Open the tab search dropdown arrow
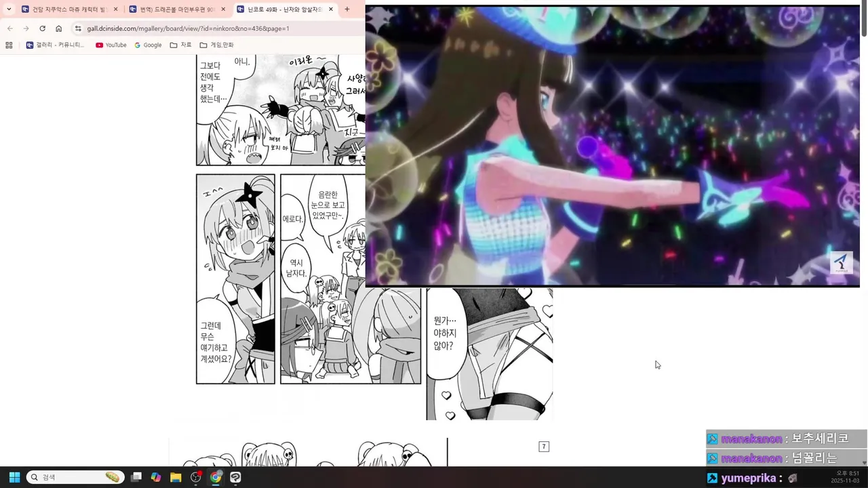 point(9,9)
